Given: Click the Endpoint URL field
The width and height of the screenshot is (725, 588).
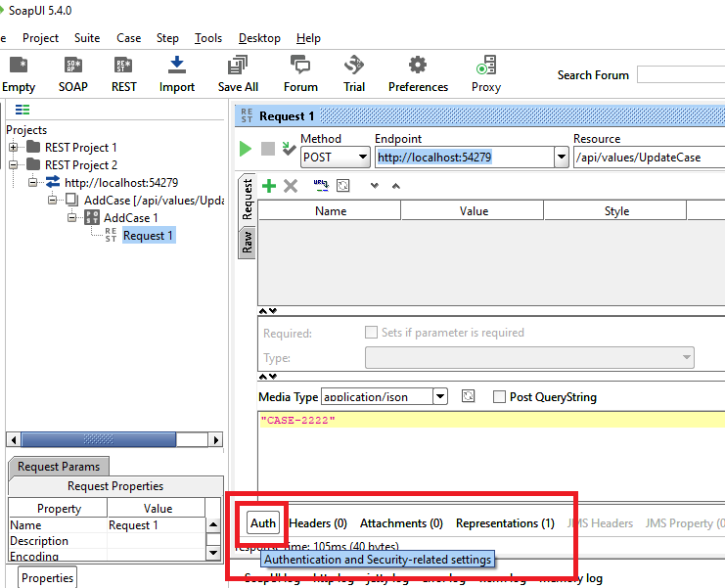Looking at the screenshot, I should (465, 158).
